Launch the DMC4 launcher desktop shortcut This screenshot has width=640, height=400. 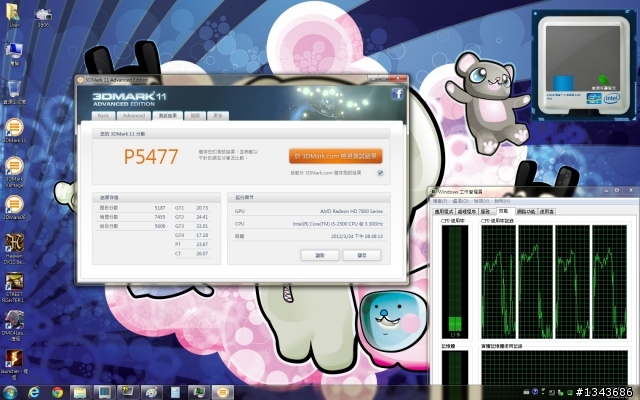coord(14,326)
